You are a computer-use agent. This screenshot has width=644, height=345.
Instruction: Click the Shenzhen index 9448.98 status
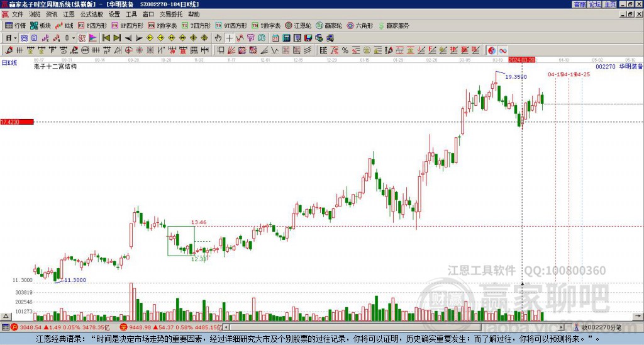coord(170,327)
